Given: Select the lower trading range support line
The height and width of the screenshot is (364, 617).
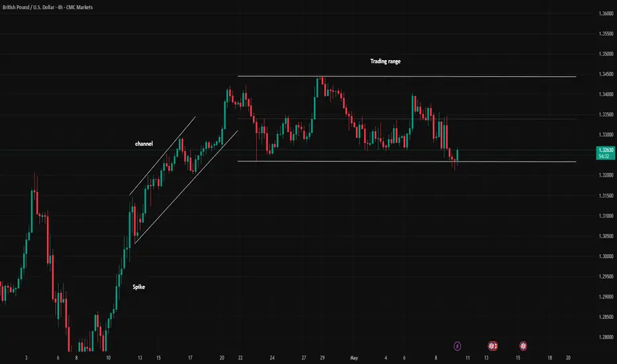Looking at the screenshot, I should [407, 161].
